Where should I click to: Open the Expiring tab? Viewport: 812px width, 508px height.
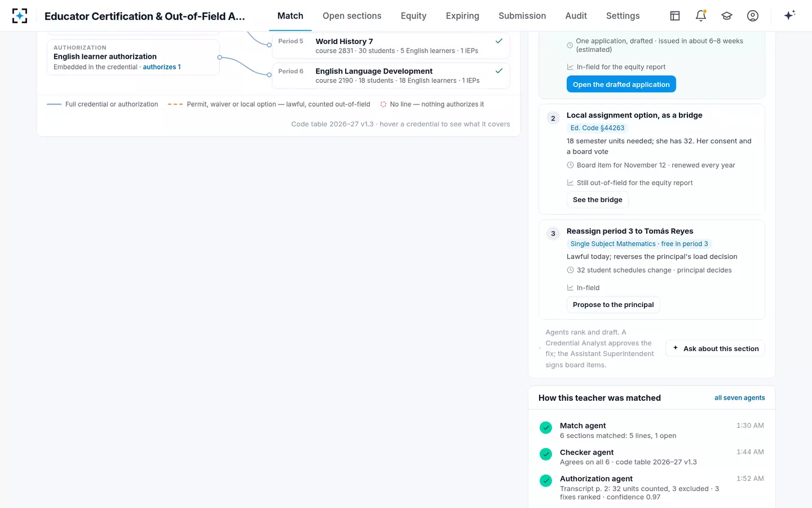(462, 16)
